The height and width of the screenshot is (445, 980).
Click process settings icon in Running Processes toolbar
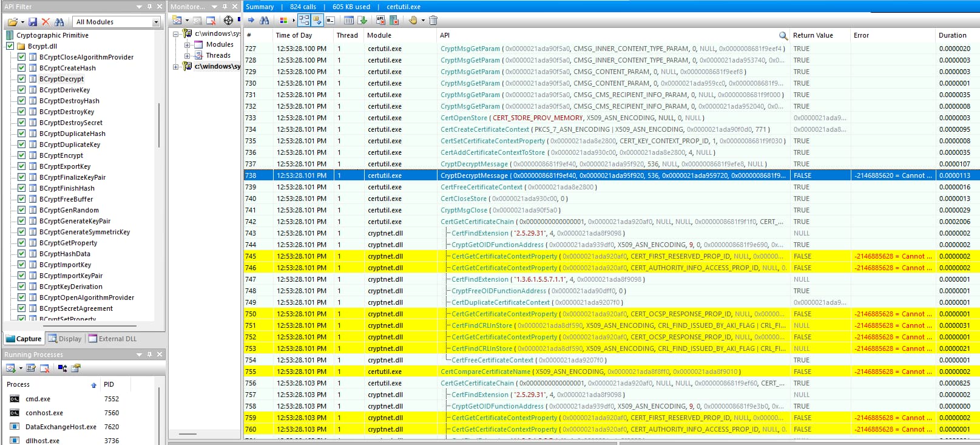point(31,368)
